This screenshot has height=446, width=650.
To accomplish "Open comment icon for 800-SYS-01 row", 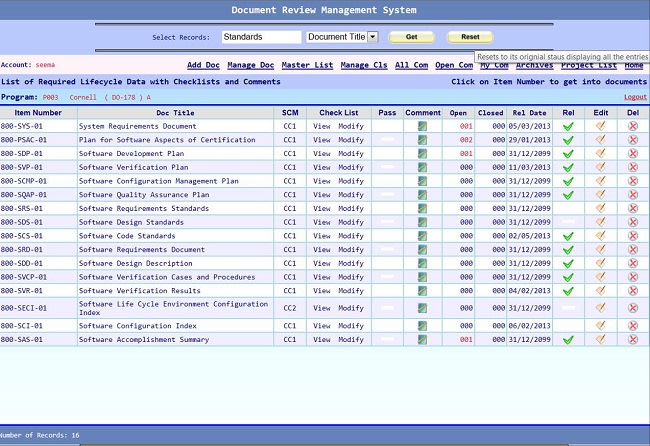I will point(422,126).
